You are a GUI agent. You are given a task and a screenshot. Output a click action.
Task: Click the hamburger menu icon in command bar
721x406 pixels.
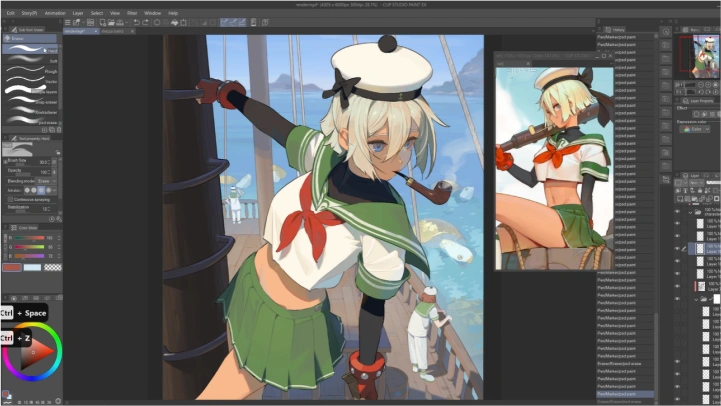(x=68, y=22)
